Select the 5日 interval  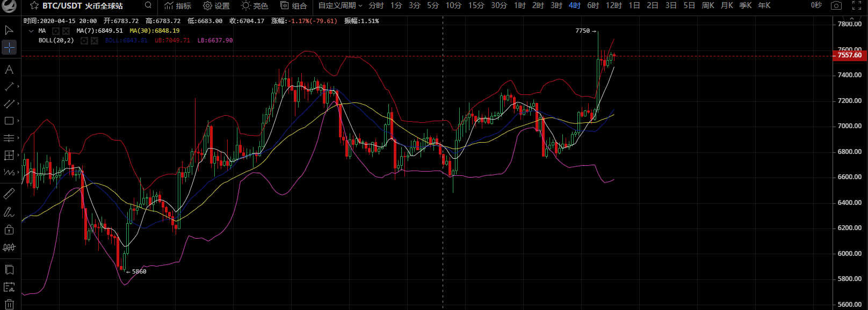coord(689,5)
